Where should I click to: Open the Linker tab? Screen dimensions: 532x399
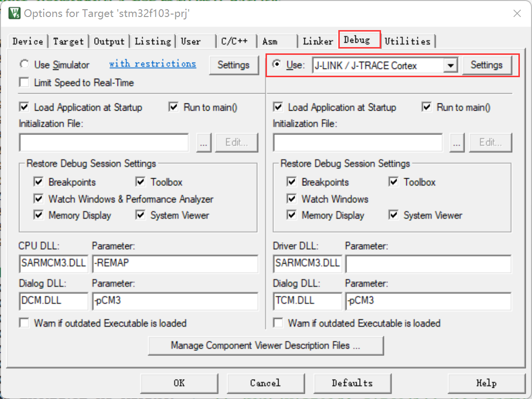pos(318,41)
